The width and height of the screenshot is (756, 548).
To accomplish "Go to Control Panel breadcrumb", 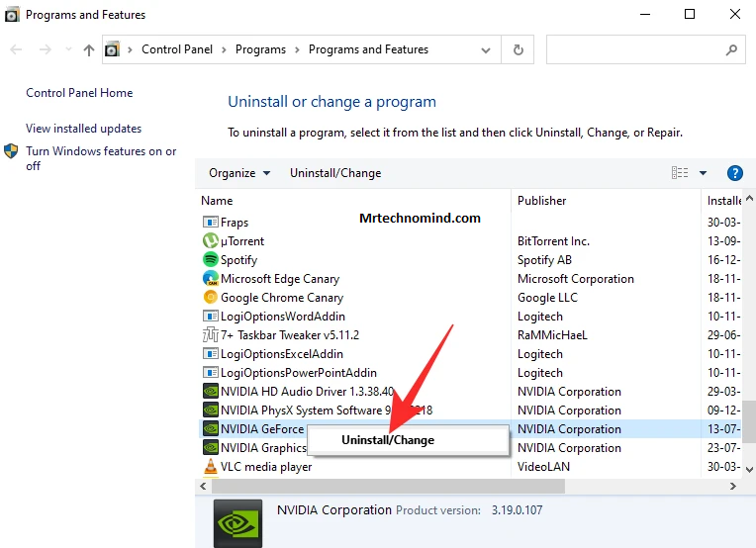I will 177,49.
